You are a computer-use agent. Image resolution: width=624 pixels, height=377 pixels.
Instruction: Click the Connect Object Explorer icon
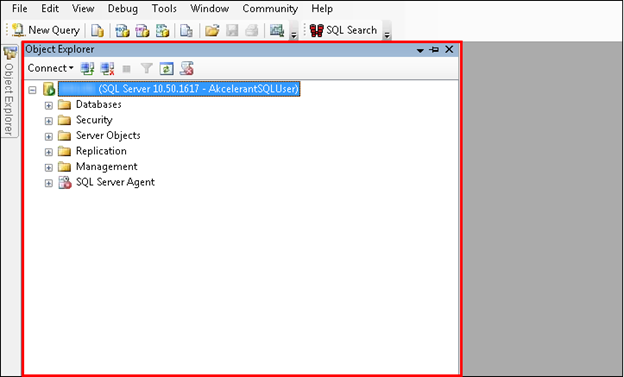(88, 68)
